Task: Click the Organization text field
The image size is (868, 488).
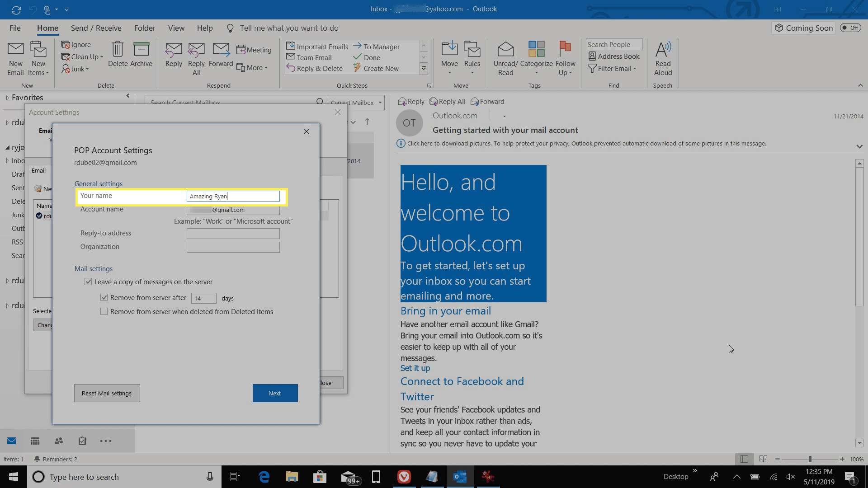Action: click(233, 247)
